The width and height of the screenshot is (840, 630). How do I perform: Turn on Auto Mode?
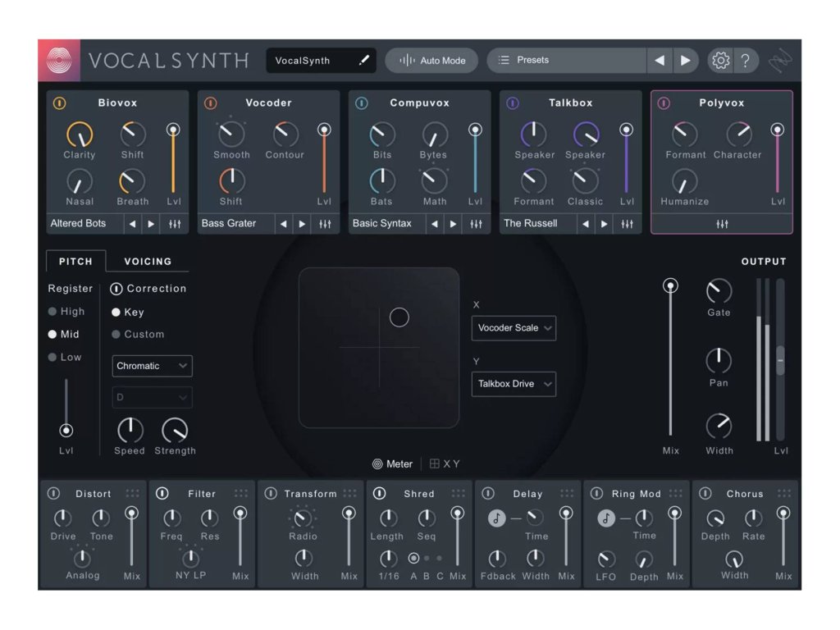point(432,61)
